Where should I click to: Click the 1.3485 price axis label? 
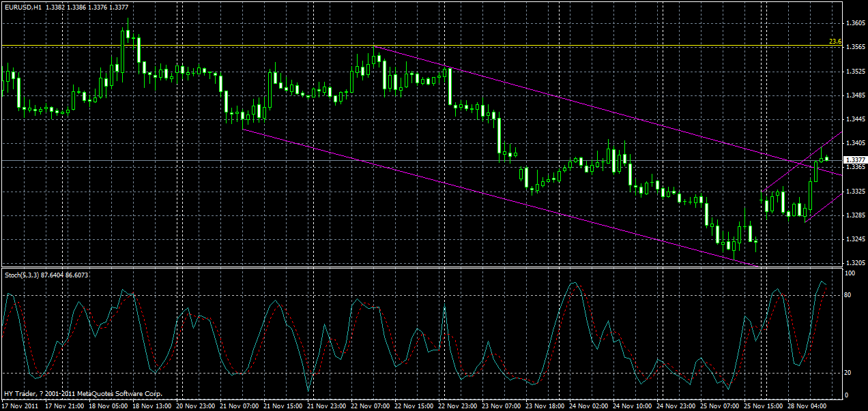coord(854,95)
